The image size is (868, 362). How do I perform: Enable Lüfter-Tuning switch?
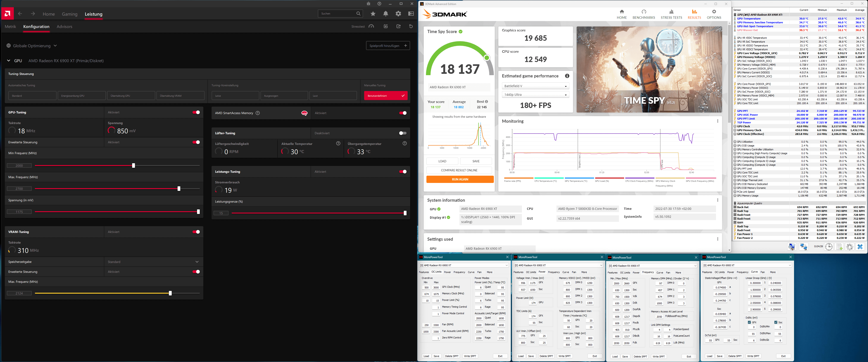pos(403,133)
